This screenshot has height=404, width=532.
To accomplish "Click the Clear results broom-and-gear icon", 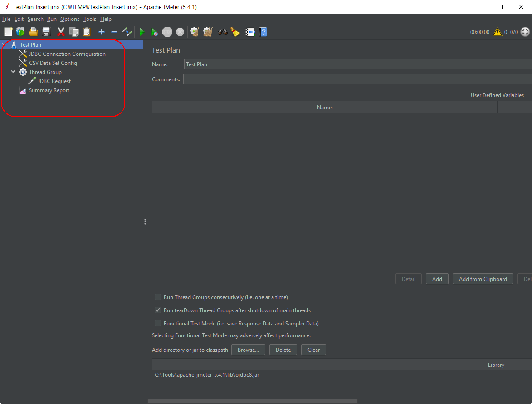I will (195, 32).
